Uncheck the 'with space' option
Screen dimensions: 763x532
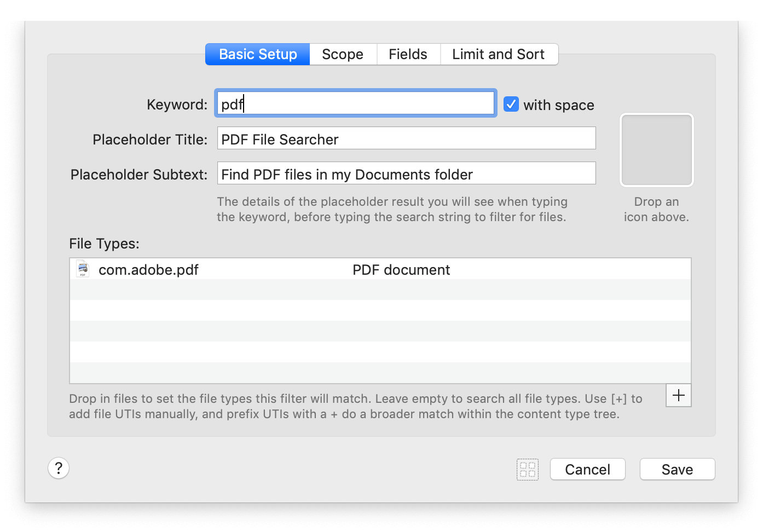[511, 104]
